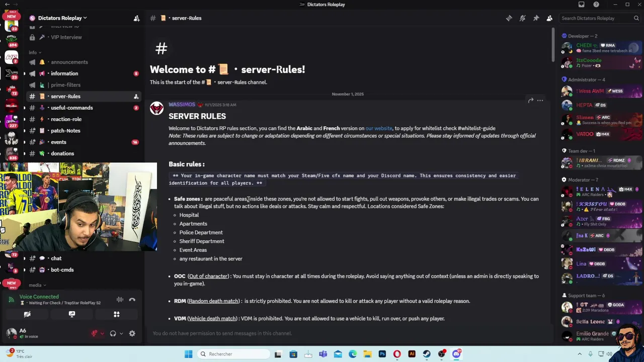Show hidden system tray icons chevron
Viewport: 644px width, 362px height.
point(580,354)
